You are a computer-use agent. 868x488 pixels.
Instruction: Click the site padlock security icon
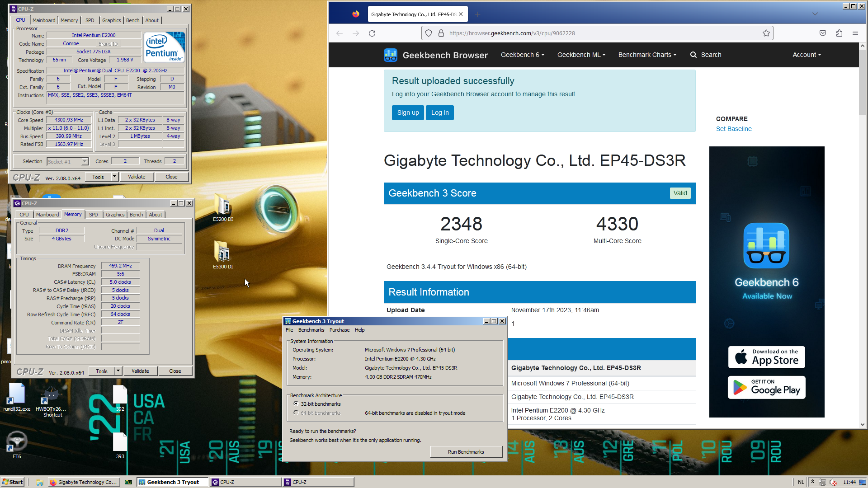441,33
